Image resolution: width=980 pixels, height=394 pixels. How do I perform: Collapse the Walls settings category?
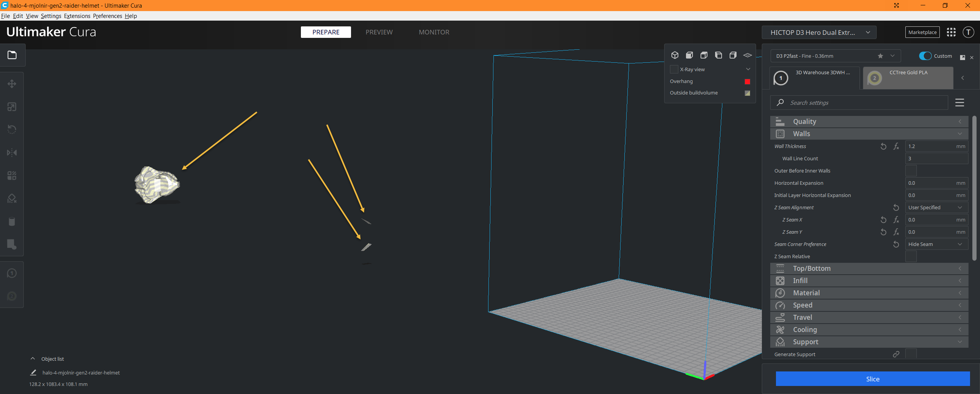point(869,134)
